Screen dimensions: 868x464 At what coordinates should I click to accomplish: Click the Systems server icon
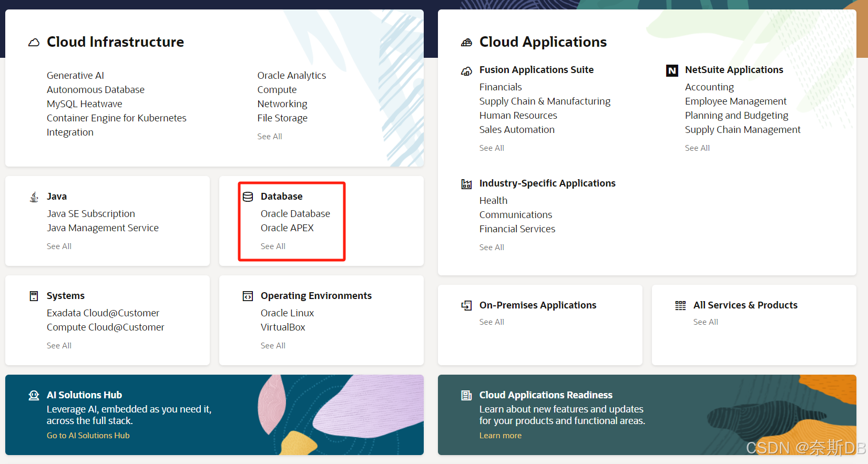[x=34, y=296]
